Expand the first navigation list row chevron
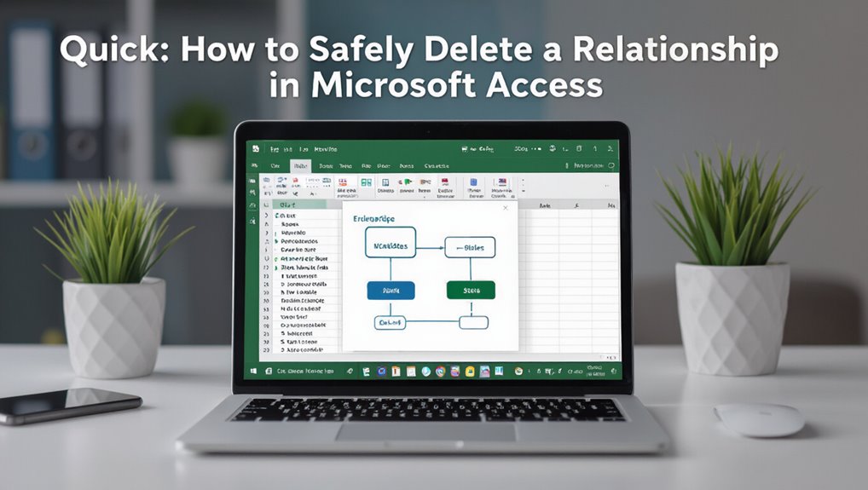The image size is (868, 490). point(267,215)
